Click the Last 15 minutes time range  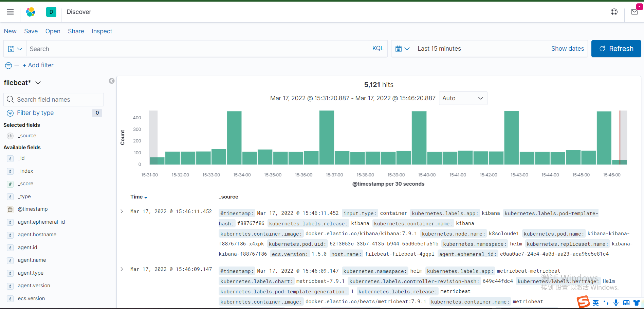click(x=439, y=49)
